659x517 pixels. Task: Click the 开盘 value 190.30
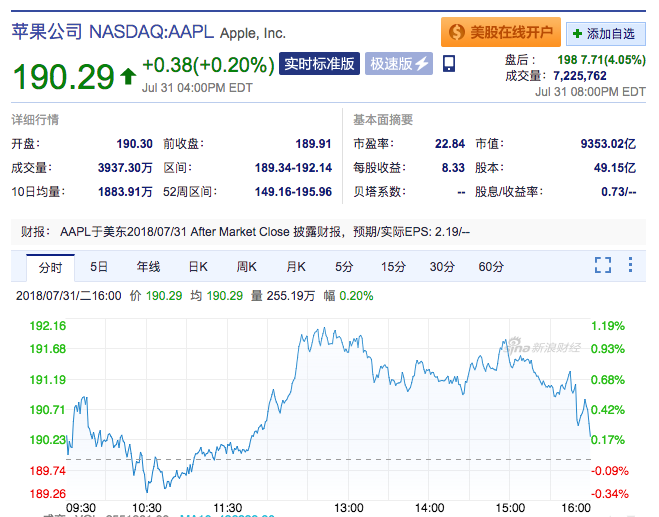pyautogui.click(x=134, y=144)
